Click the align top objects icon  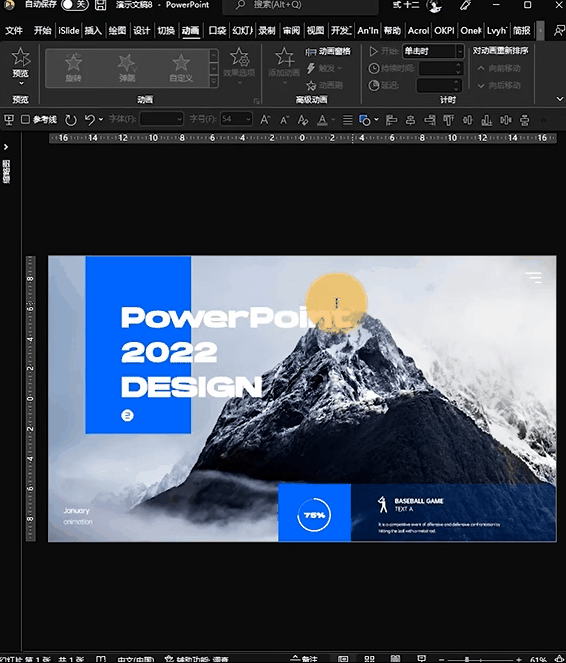448,121
